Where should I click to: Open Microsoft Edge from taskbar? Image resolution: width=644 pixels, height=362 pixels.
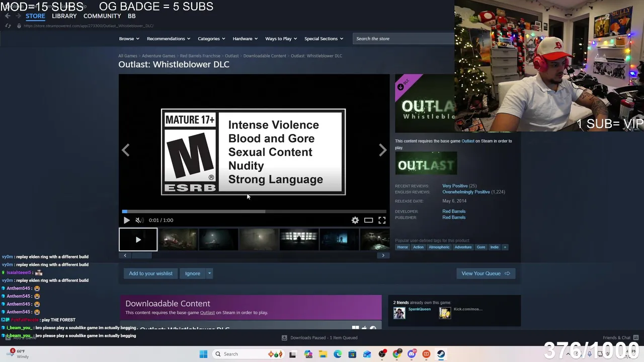point(338,354)
